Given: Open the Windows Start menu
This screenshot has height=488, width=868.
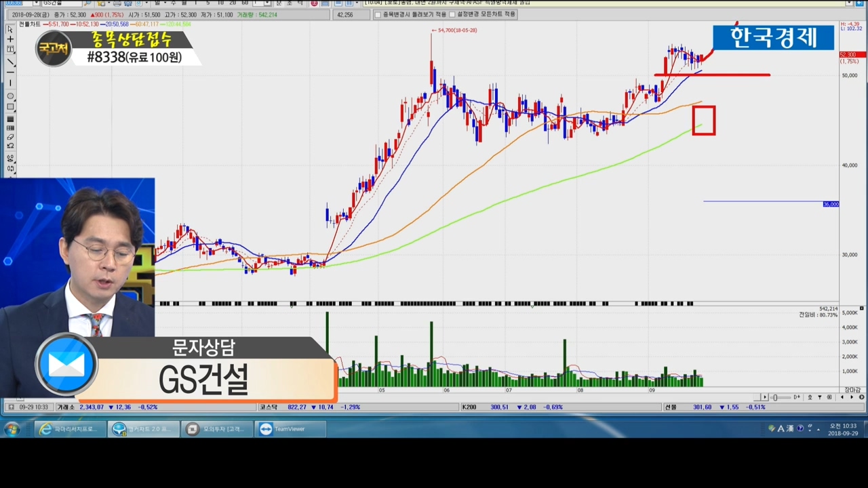Looking at the screenshot, I should pos(12,429).
